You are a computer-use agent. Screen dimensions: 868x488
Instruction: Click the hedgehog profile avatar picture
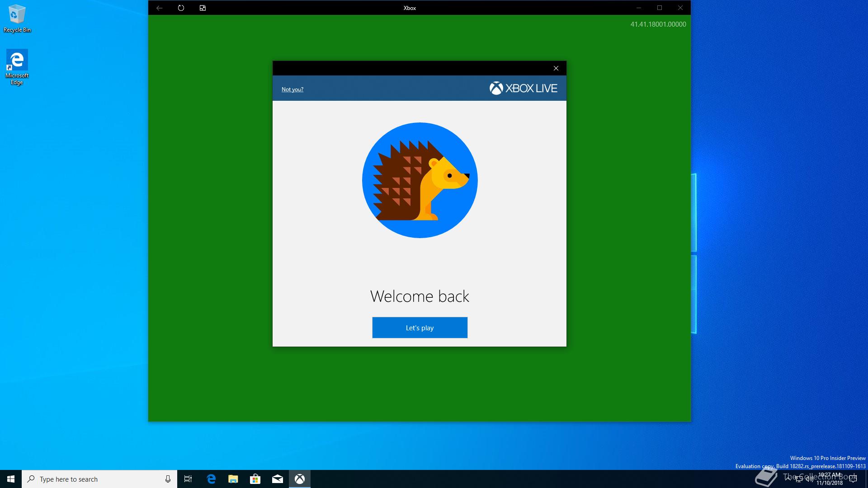420,180
